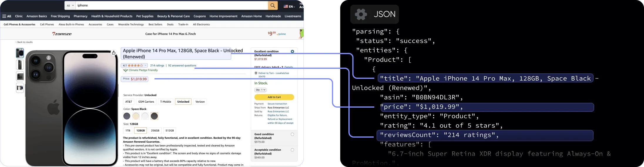The image size is (644, 167).
Task: Select Good condition radio button
Action: [292, 134]
